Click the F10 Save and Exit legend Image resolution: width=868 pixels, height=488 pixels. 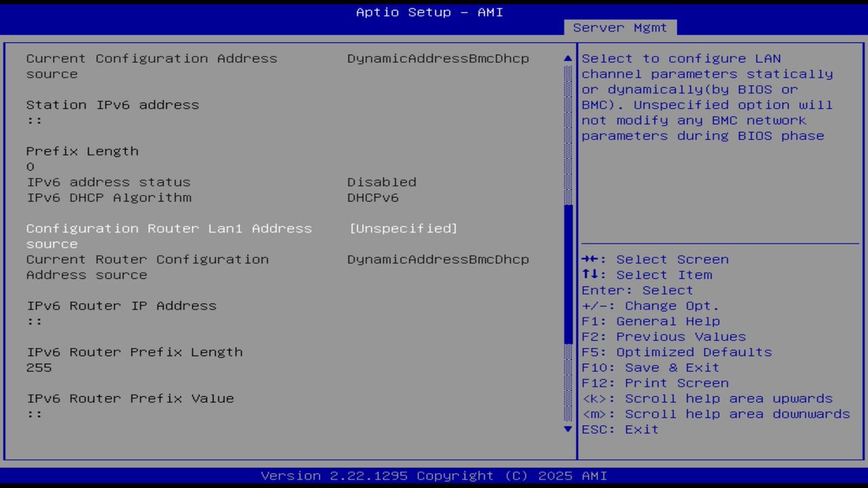(x=650, y=367)
